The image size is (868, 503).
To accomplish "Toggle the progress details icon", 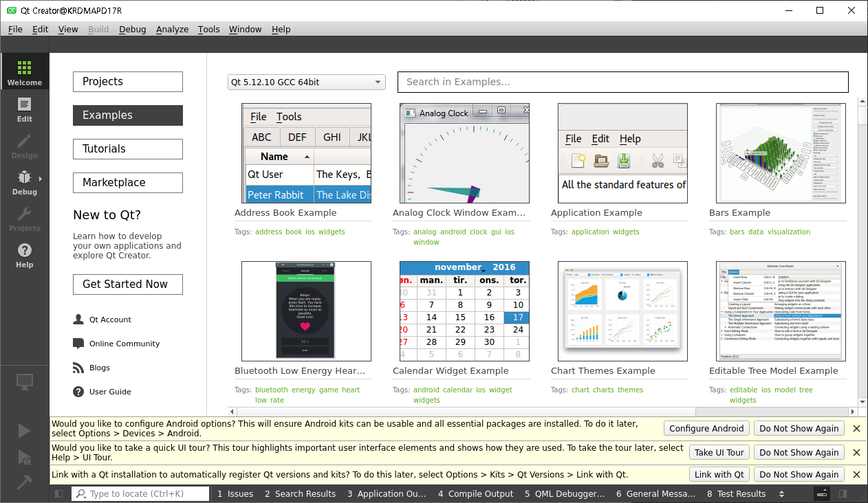I will click(x=822, y=493).
